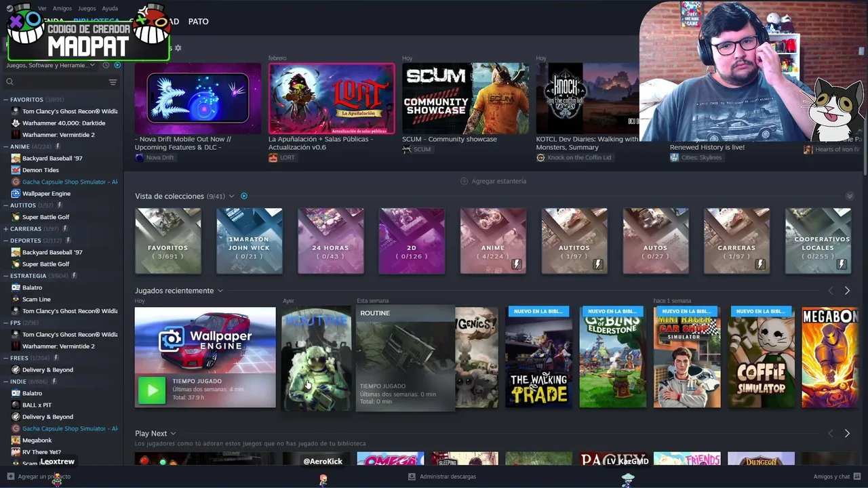Open the library filter options icon
Screen dimensions: 868x488
[x=113, y=82]
